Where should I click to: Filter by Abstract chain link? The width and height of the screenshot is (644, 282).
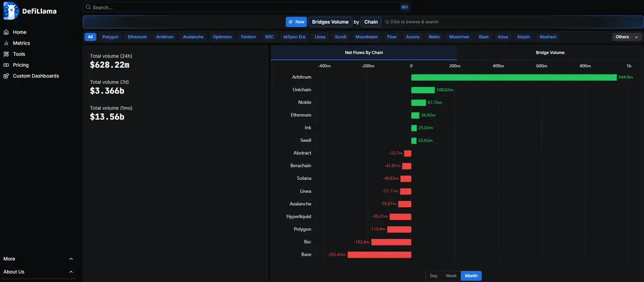click(x=548, y=37)
